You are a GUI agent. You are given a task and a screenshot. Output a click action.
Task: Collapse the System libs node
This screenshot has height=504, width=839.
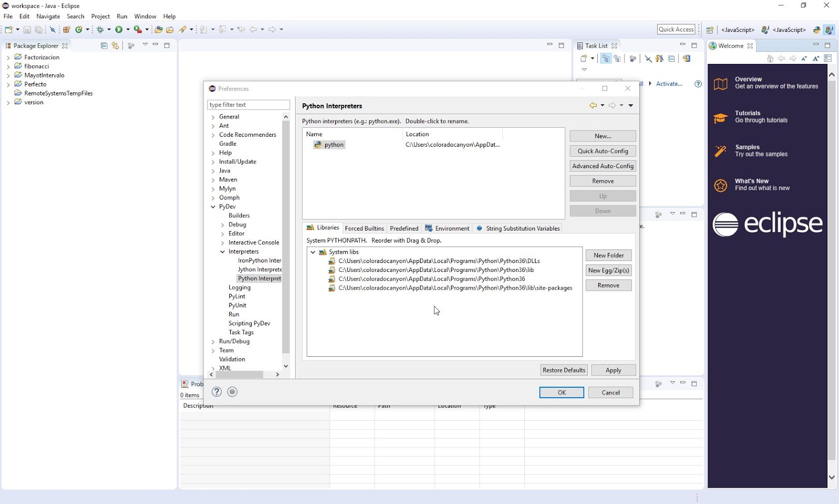coord(313,252)
